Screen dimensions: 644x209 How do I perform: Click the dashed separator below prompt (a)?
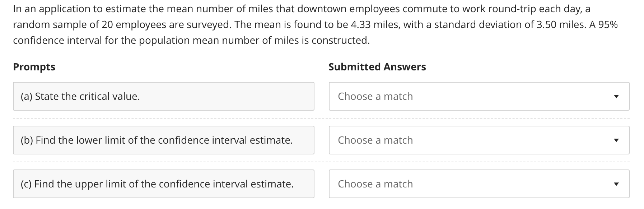click(321, 118)
